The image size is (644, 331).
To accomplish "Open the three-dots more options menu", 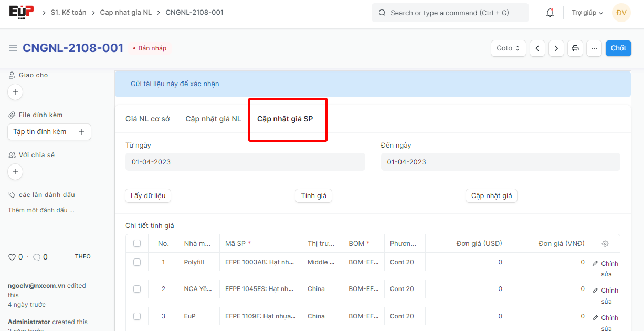I will 594,48.
